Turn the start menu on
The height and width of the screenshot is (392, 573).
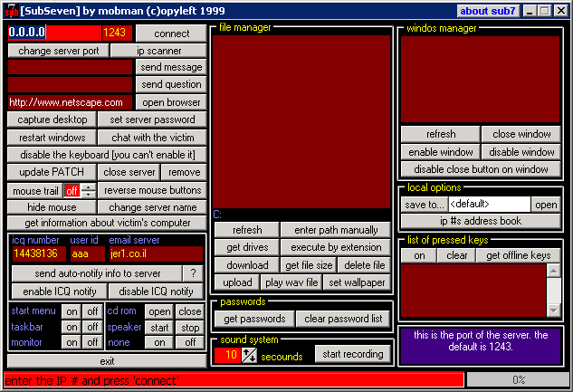[71, 311]
